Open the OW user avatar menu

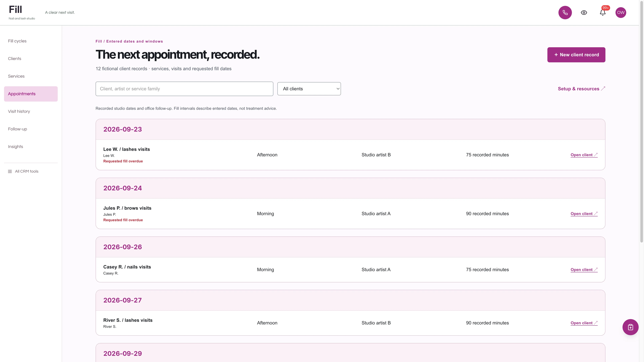(x=621, y=13)
